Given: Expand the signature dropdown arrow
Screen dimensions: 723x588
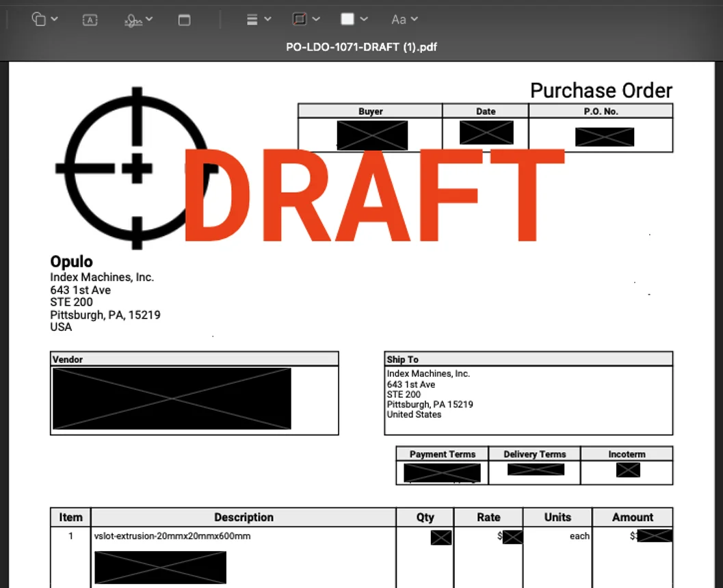Looking at the screenshot, I should [150, 20].
